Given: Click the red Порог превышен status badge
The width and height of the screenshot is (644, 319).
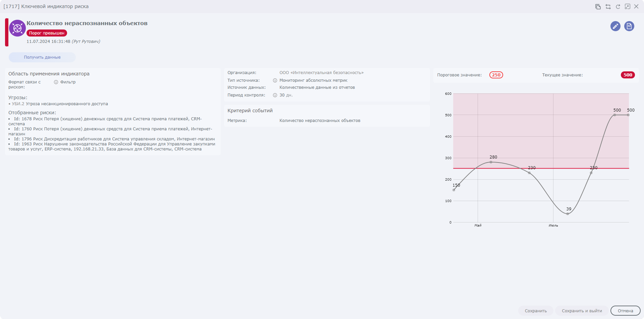Looking at the screenshot, I should point(47,33).
